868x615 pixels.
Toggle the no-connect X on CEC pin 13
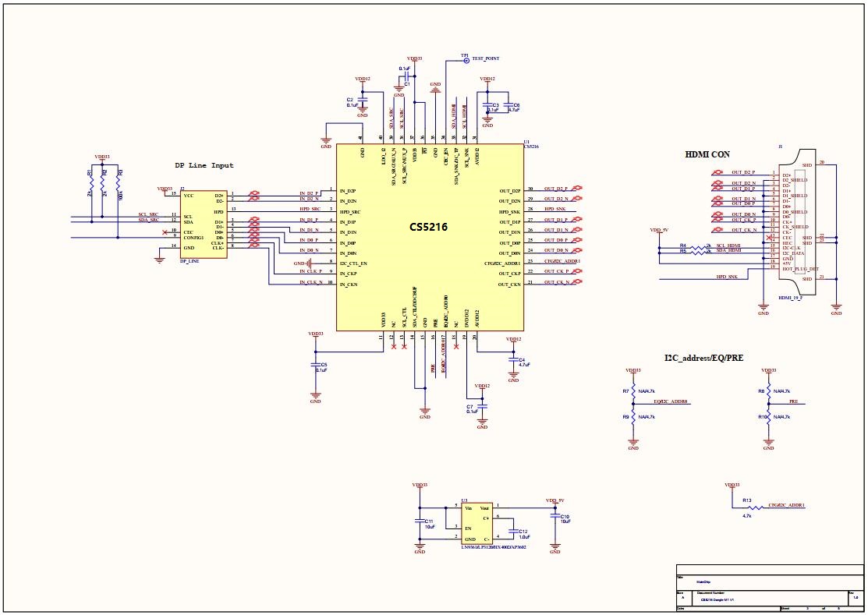767,238
